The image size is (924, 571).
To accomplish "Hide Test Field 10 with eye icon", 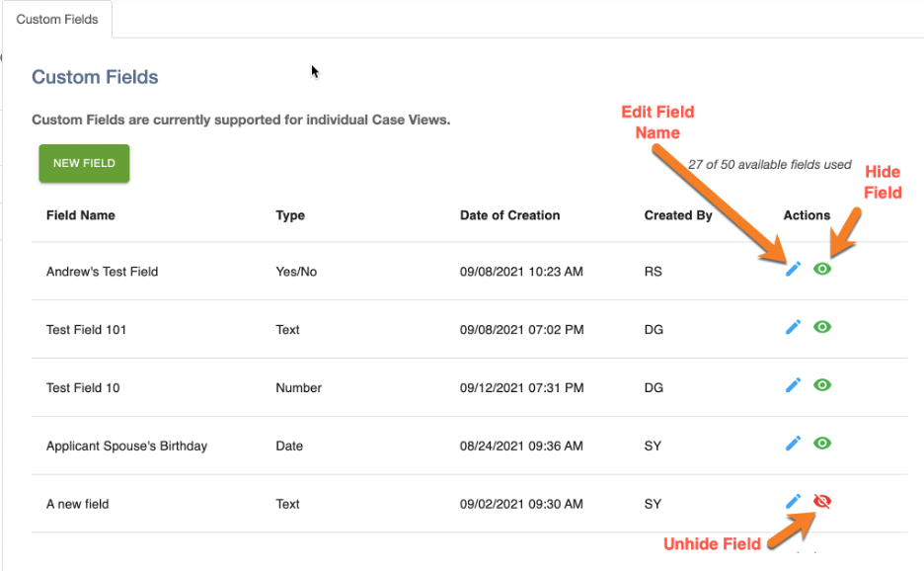I will [x=822, y=385].
